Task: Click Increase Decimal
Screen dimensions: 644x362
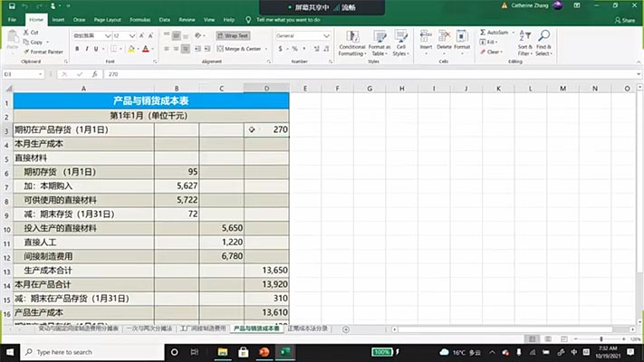Action: pyautogui.click(x=317, y=49)
